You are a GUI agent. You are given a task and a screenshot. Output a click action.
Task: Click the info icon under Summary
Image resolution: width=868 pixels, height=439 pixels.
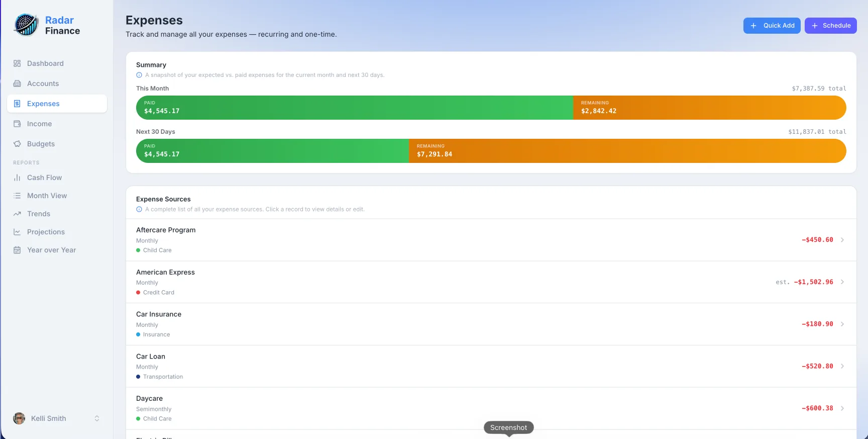[139, 75]
